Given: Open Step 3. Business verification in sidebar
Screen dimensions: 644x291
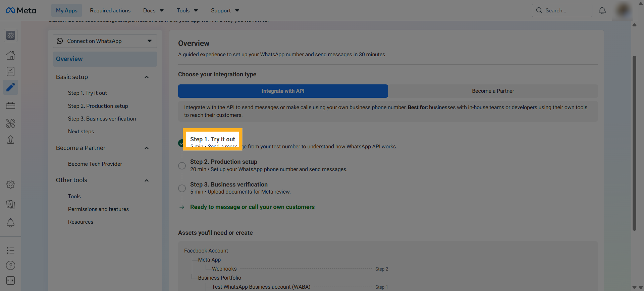Looking at the screenshot, I should point(102,119).
